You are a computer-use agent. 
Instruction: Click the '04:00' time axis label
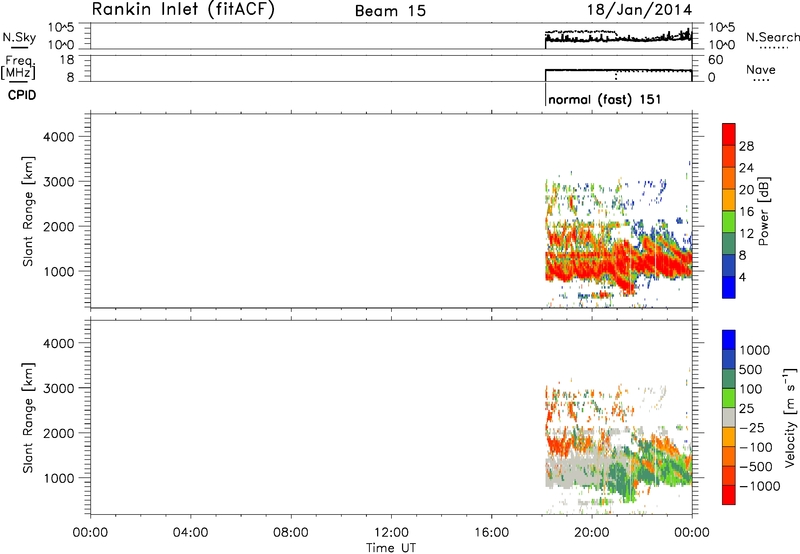coord(190,533)
